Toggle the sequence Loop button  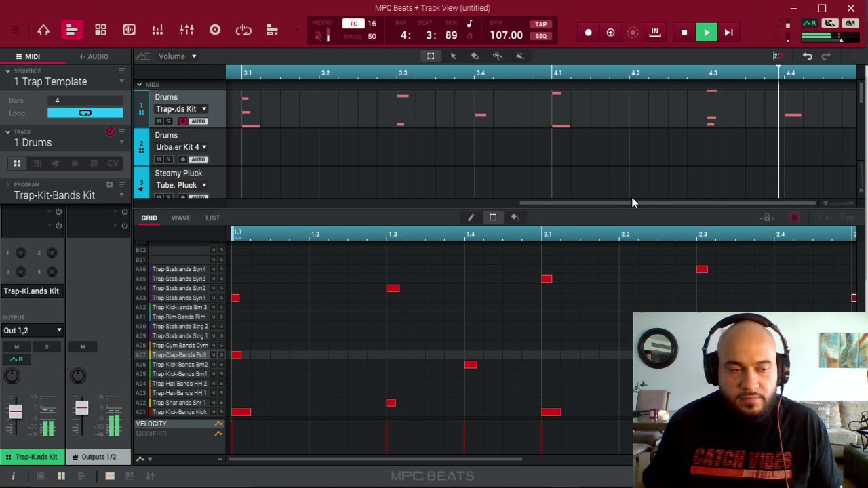pyautogui.click(x=85, y=113)
